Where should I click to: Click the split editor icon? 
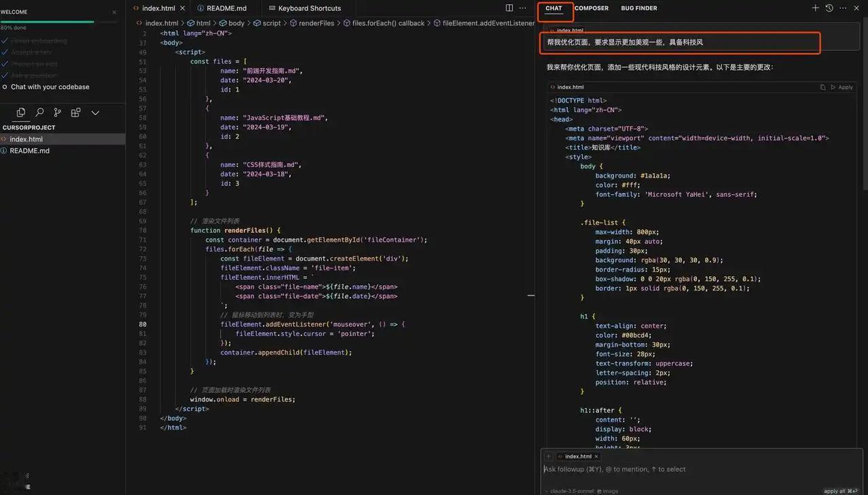tap(509, 8)
